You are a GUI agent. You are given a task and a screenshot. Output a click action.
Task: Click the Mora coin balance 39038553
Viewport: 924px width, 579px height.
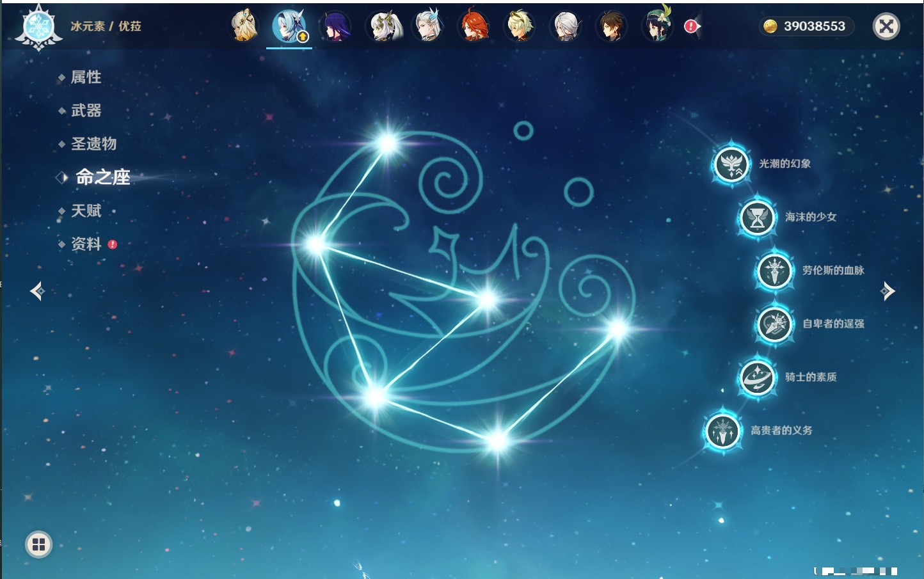click(x=806, y=26)
